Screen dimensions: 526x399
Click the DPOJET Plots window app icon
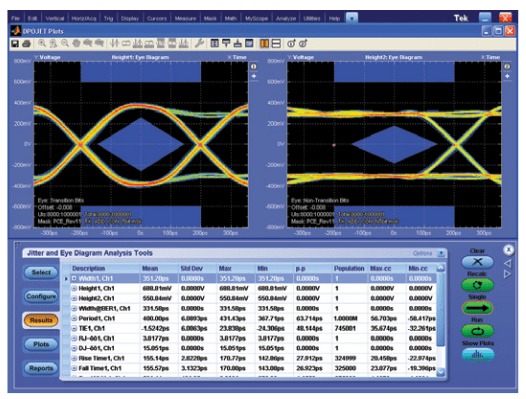click(16, 31)
